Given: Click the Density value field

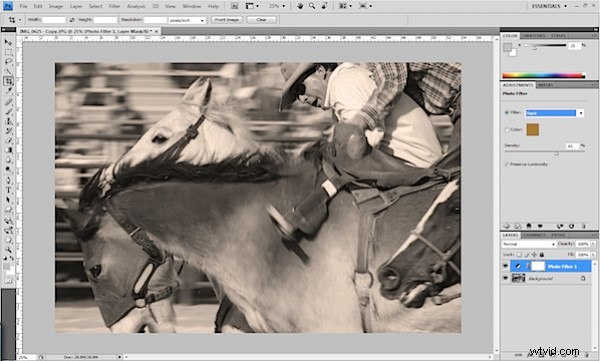Looking at the screenshot, I should 572,146.
